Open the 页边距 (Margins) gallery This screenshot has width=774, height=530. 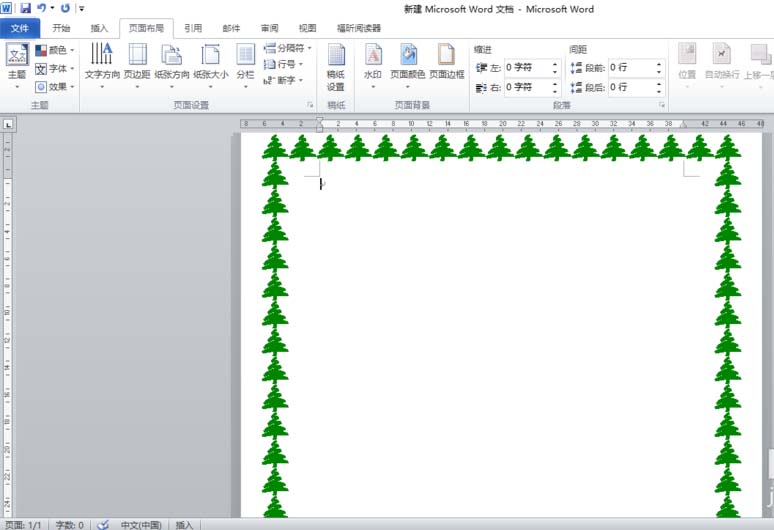click(x=137, y=66)
